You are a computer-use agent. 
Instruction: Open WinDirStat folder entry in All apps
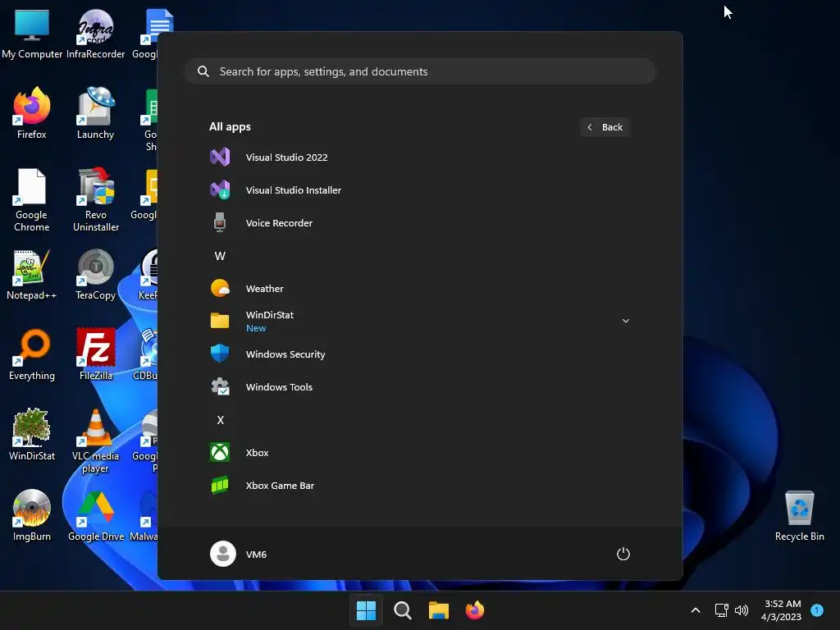click(419, 321)
